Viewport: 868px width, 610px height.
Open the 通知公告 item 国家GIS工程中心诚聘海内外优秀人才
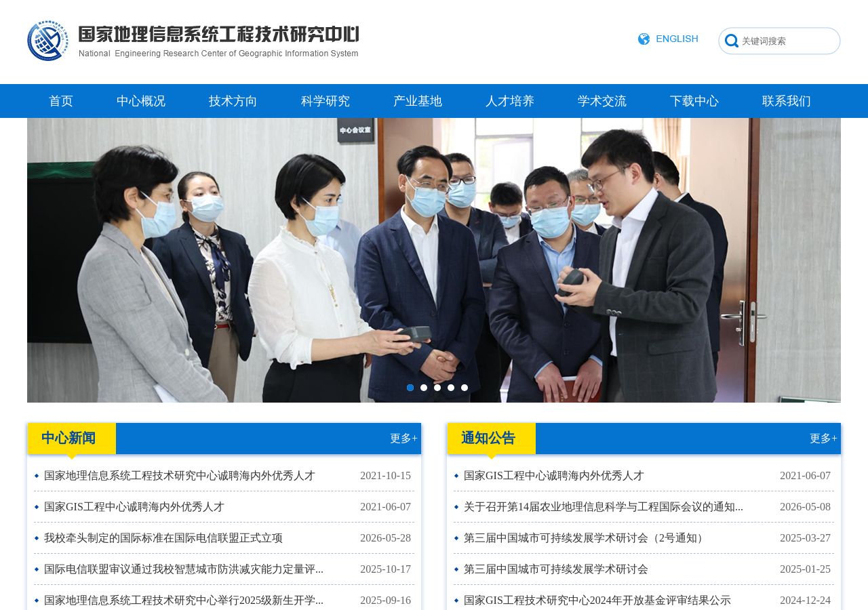[x=554, y=476]
